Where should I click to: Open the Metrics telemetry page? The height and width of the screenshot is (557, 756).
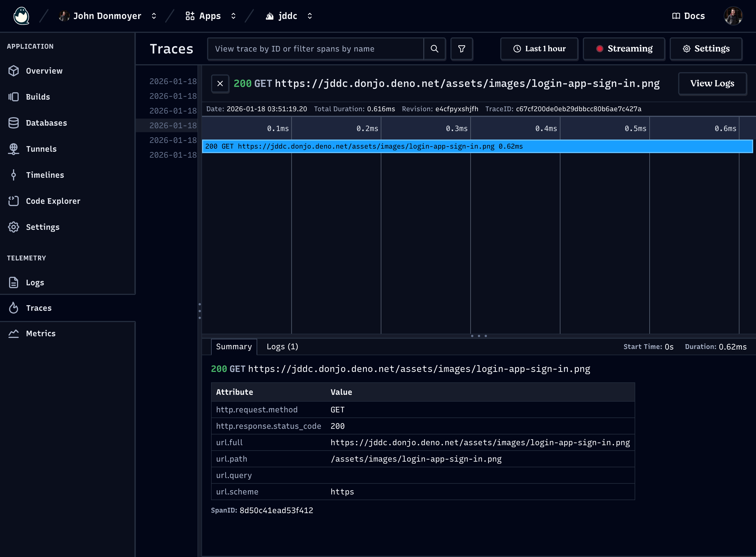point(40,333)
